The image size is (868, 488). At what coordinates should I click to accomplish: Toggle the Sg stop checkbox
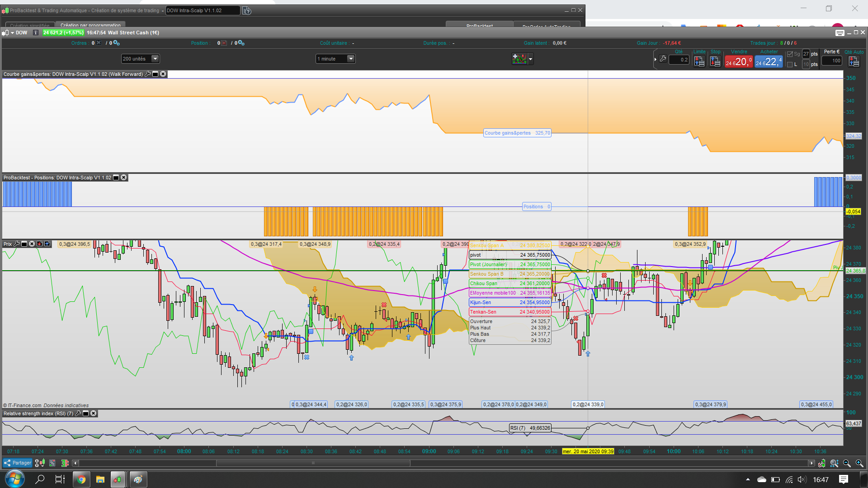pyautogui.click(x=790, y=54)
